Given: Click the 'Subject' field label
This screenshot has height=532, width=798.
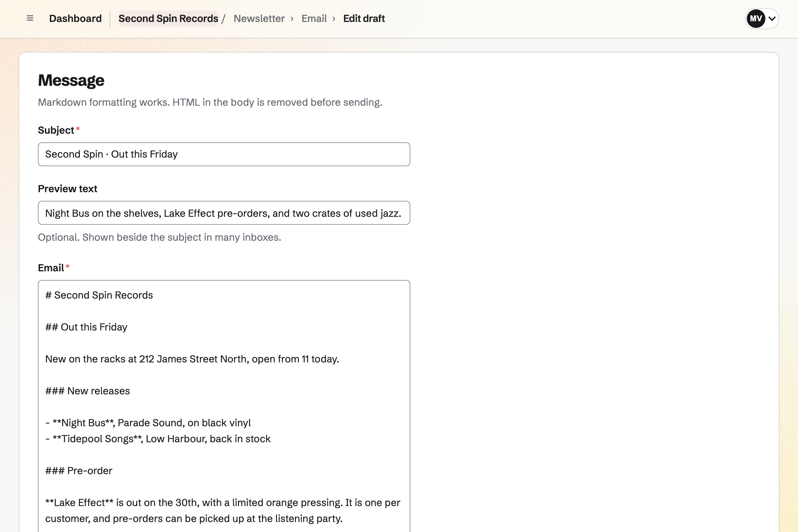Looking at the screenshot, I should (x=56, y=130).
